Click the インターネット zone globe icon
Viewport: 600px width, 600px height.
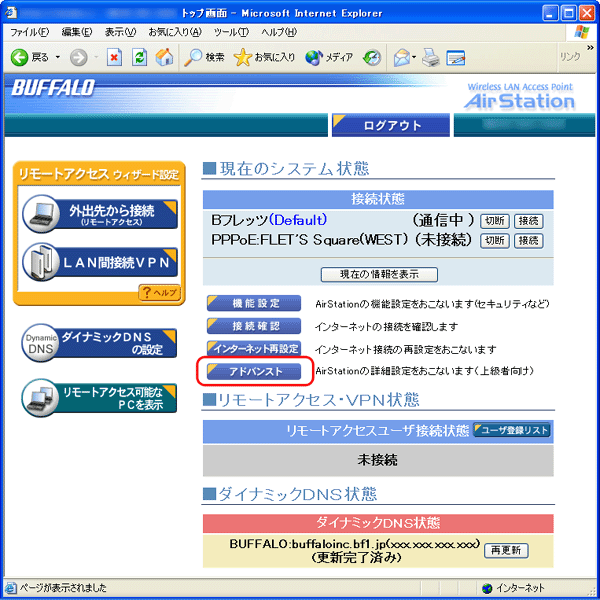click(x=487, y=588)
